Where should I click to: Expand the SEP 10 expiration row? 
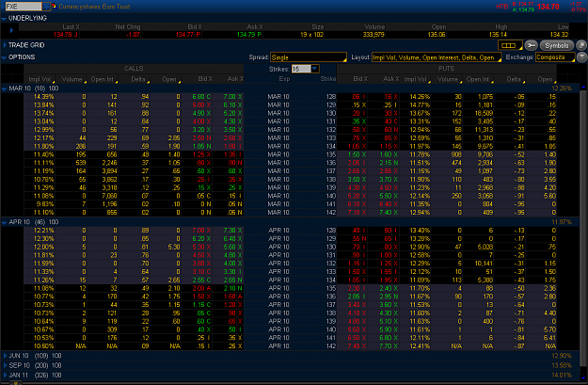pos(5,365)
